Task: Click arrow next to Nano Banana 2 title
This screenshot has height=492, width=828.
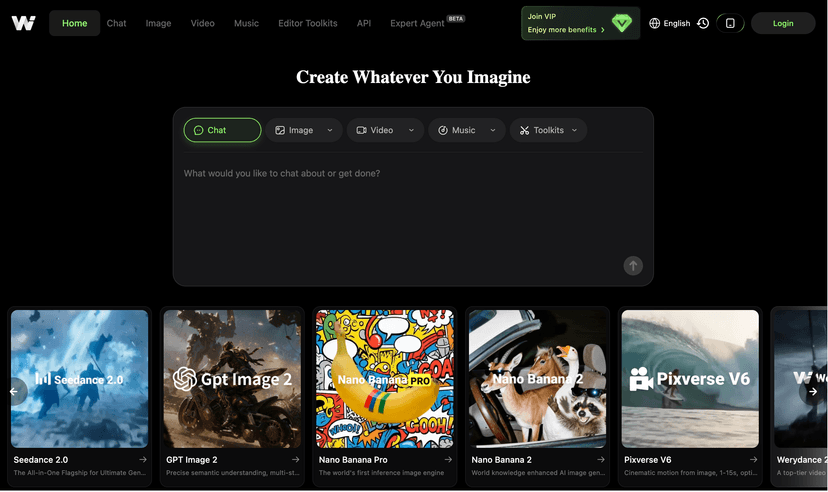Action: pyautogui.click(x=600, y=460)
